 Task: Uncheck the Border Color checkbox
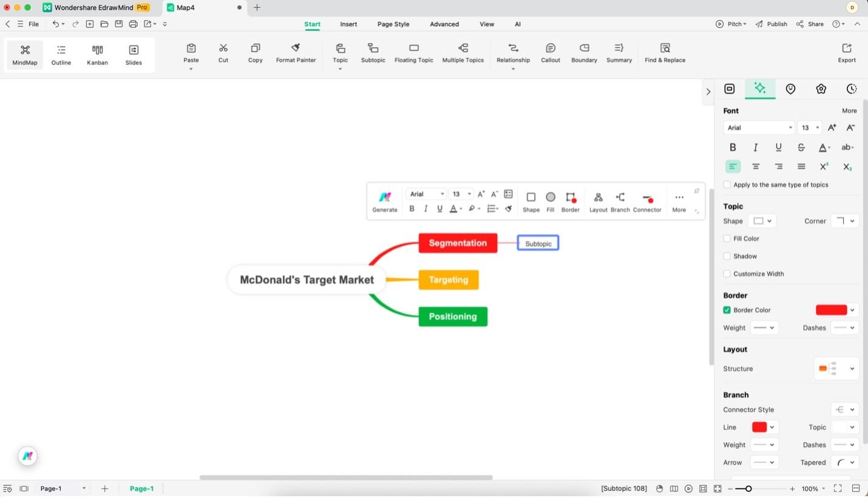coord(727,310)
